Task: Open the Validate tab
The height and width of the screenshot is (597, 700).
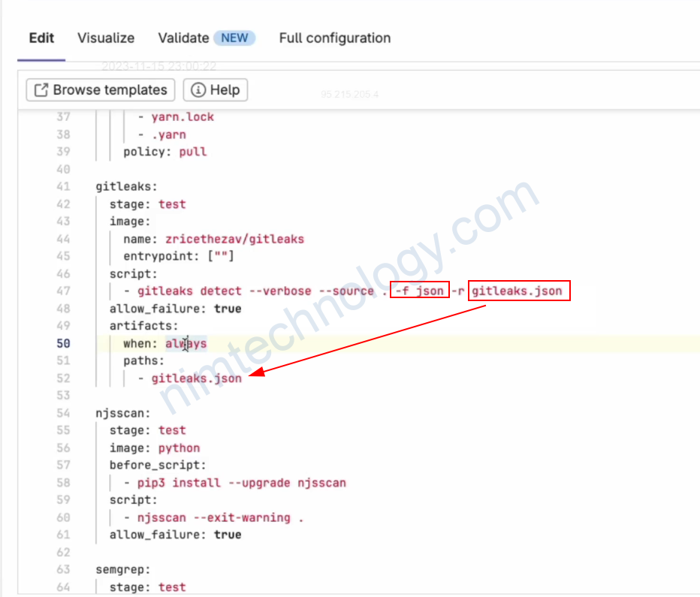Action: 183,38
